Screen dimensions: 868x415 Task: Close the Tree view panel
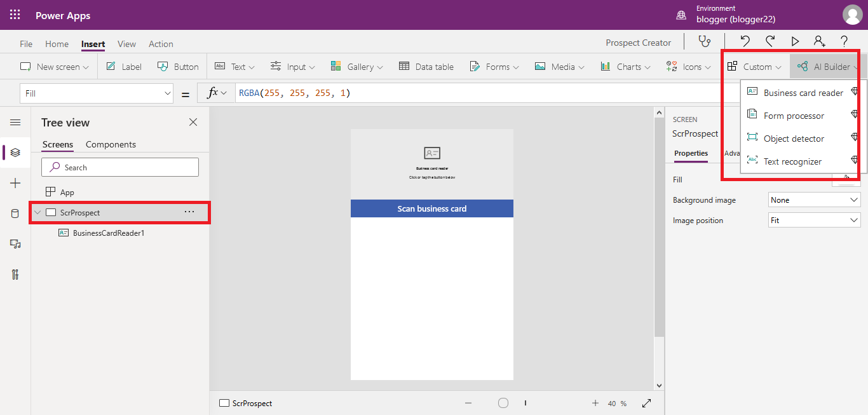193,122
